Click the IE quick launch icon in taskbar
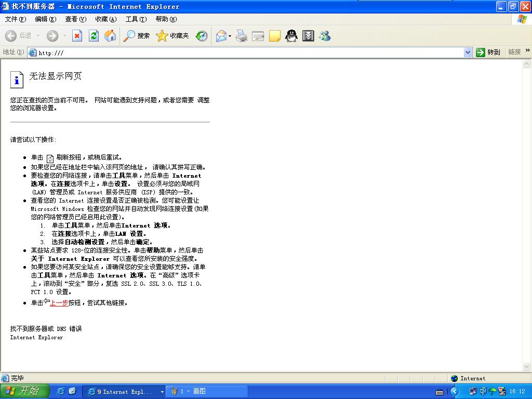532x399 pixels. (x=60, y=391)
